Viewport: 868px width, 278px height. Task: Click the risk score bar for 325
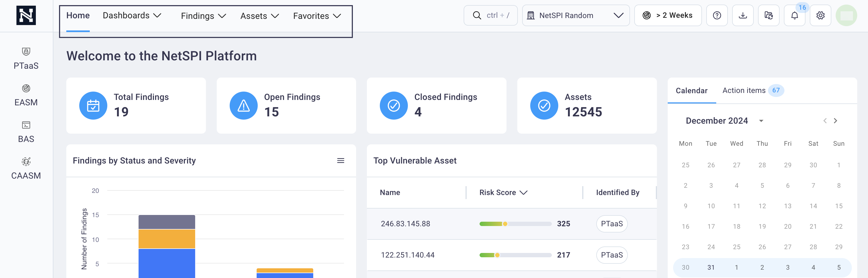coord(515,224)
